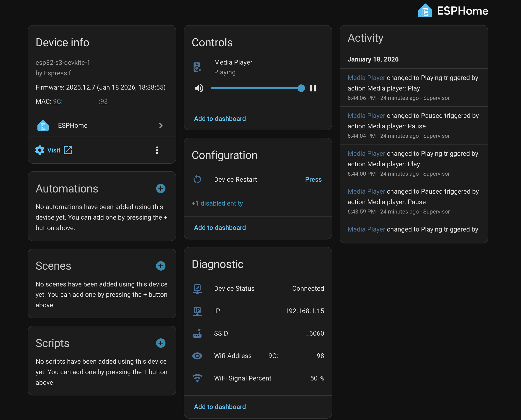The height and width of the screenshot is (420, 521).
Task: Open the WiFi Signal Percent 50 % value
Action: (x=317, y=378)
